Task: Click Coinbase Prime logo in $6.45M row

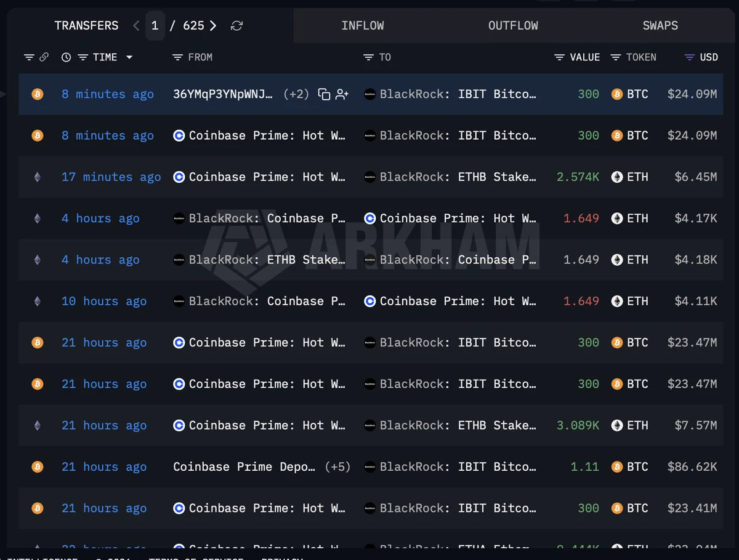Action: [179, 177]
